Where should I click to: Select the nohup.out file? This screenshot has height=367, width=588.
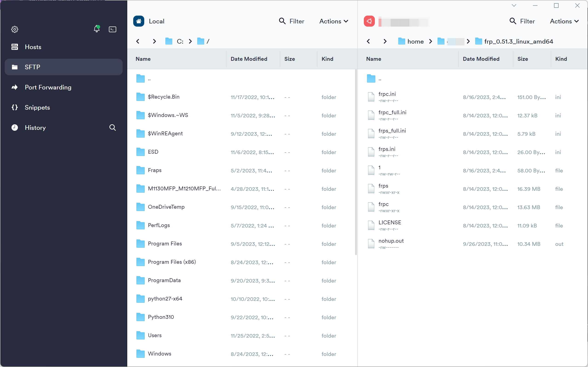tap(391, 241)
